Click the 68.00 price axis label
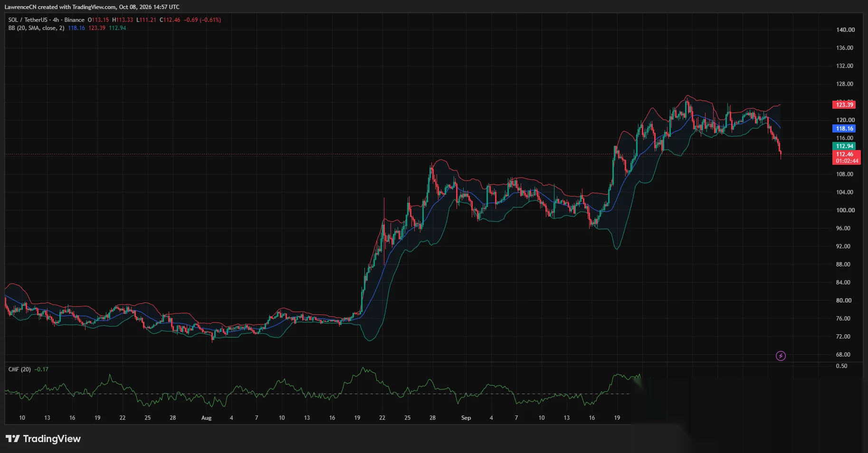The width and height of the screenshot is (868, 453). (843, 355)
